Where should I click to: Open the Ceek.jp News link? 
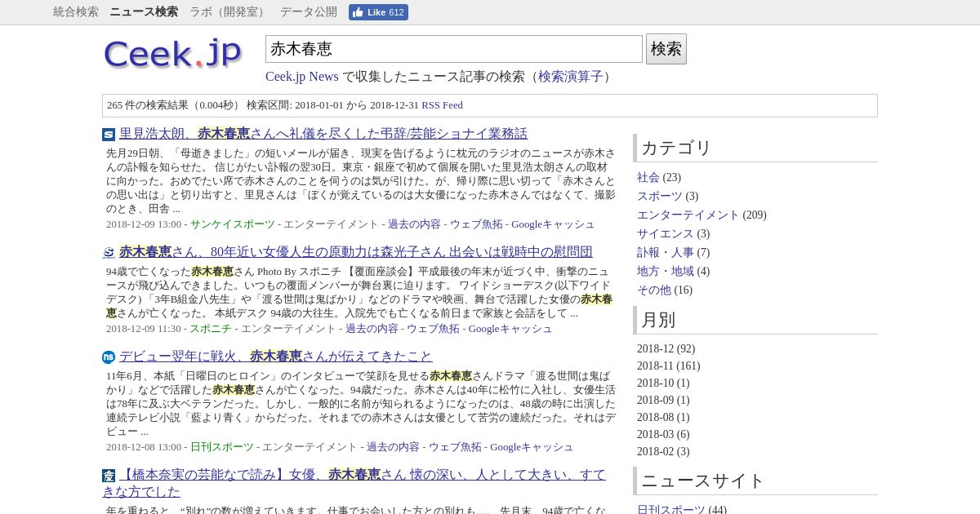click(x=302, y=76)
